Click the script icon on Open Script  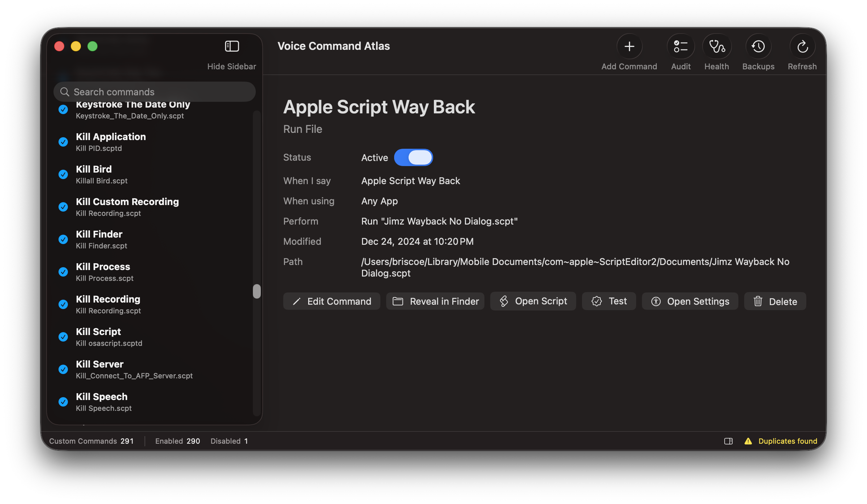point(504,301)
